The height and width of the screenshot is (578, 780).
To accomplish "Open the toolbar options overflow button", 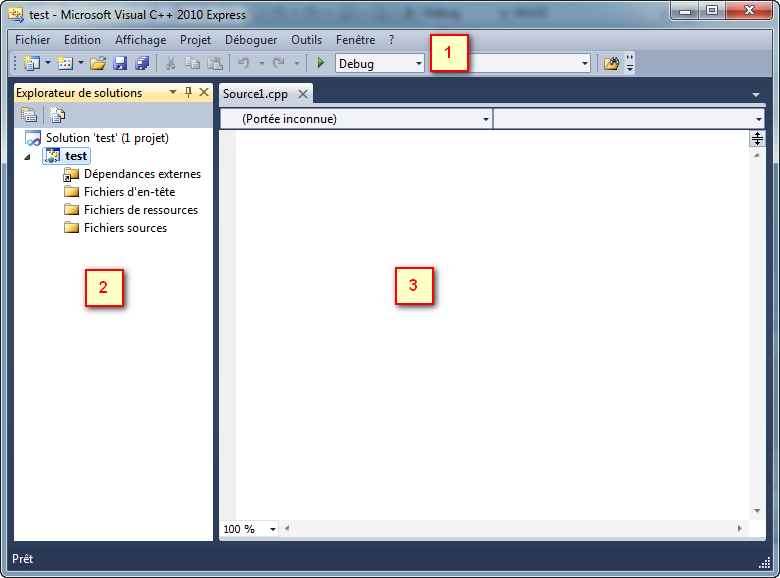I will tap(630, 63).
